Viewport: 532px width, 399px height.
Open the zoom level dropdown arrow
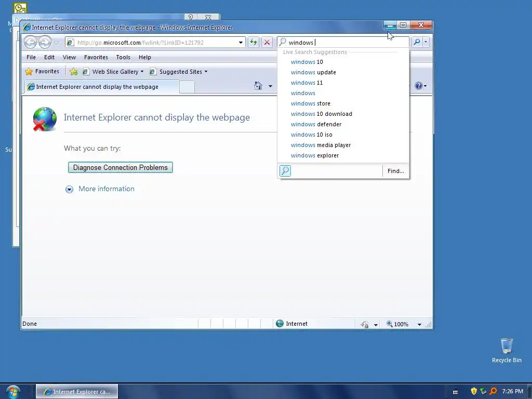[419, 325]
